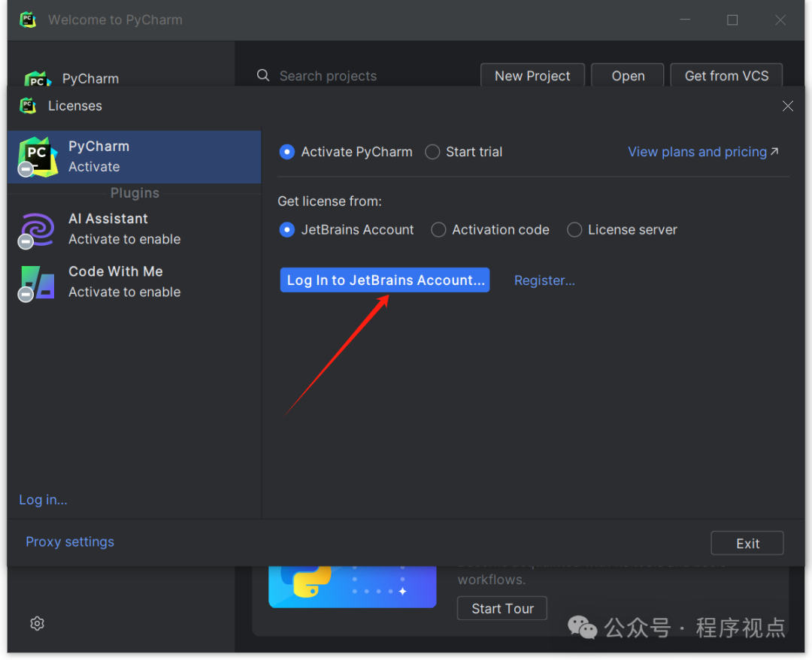The height and width of the screenshot is (660, 812).
Task: Click the Licenses dialog title icon
Action: pos(28,105)
